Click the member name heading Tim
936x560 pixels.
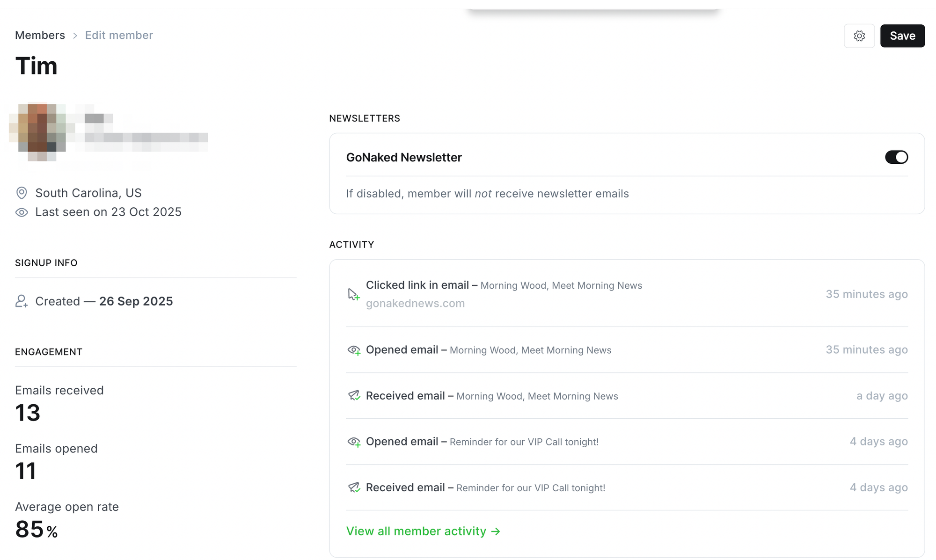point(36,66)
